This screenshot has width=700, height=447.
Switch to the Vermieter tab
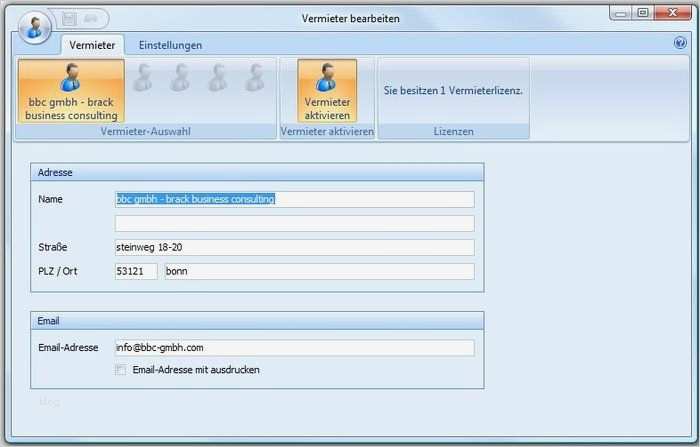click(x=92, y=45)
